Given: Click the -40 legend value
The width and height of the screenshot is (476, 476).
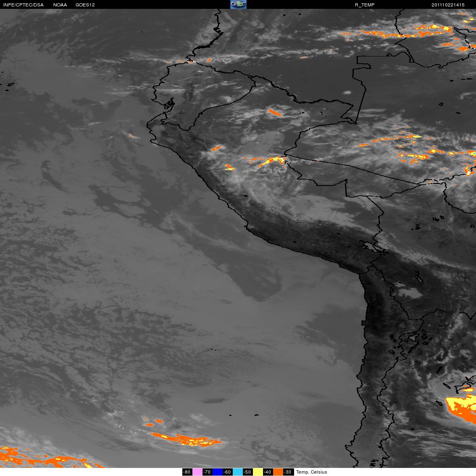Looking at the screenshot, I should (x=268, y=472).
